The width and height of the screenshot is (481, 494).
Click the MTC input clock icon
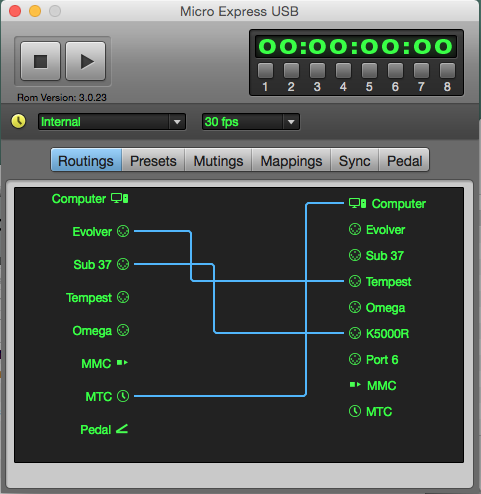point(123,396)
